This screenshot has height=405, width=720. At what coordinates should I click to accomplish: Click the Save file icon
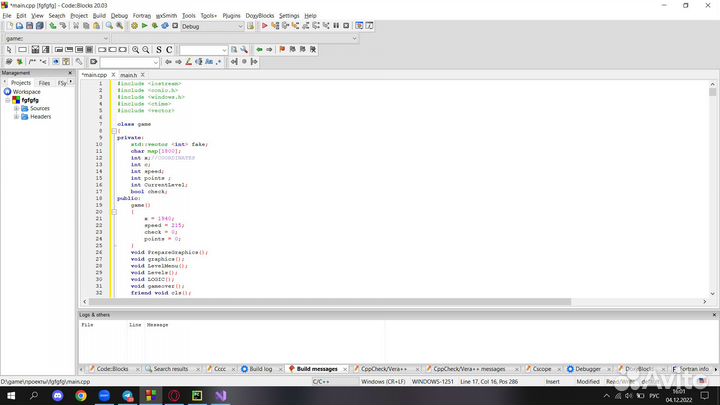point(30,26)
